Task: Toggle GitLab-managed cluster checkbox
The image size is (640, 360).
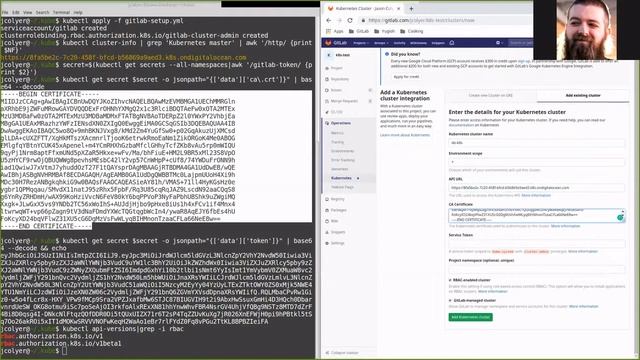Action: [450, 300]
